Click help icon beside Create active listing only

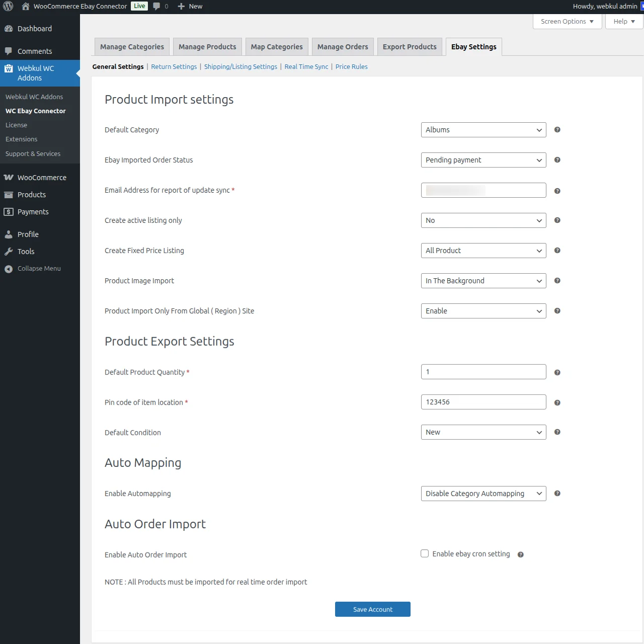[x=557, y=220]
